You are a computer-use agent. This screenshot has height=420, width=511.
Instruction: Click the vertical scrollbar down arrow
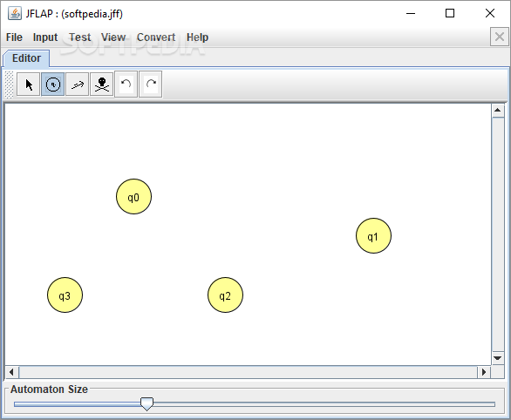tap(498, 358)
